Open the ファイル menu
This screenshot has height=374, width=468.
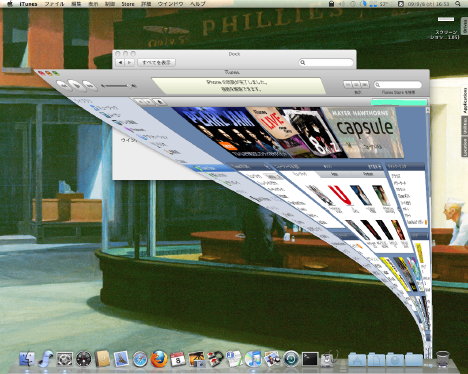54,4
